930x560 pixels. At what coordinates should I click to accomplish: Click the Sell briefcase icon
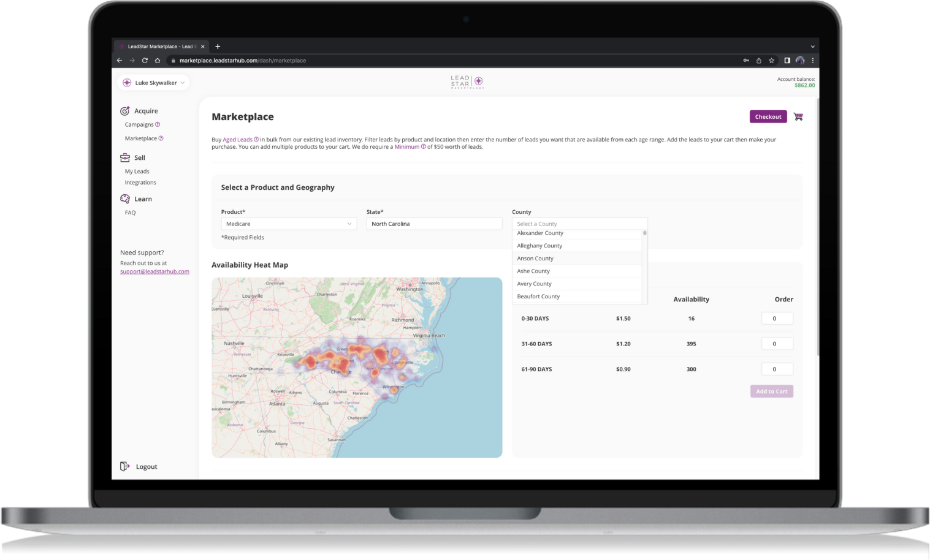coord(125,157)
